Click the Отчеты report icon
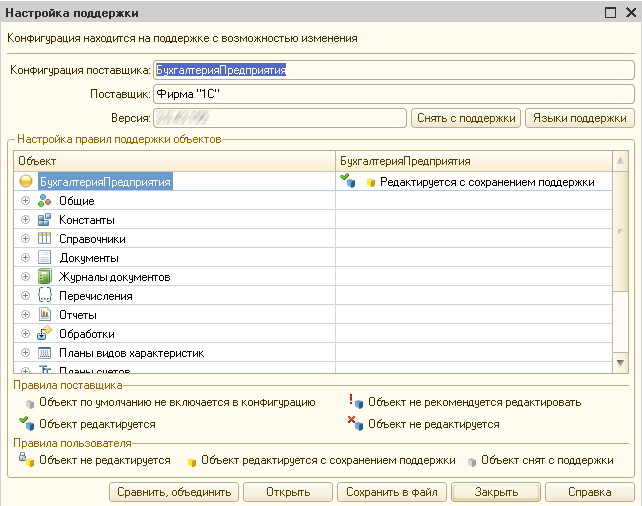This screenshot has width=642, height=506. coord(44,315)
